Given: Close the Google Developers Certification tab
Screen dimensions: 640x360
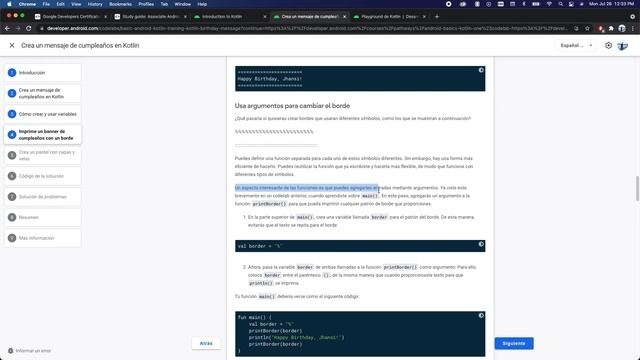Looking at the screenshot, I should [105, 17].
